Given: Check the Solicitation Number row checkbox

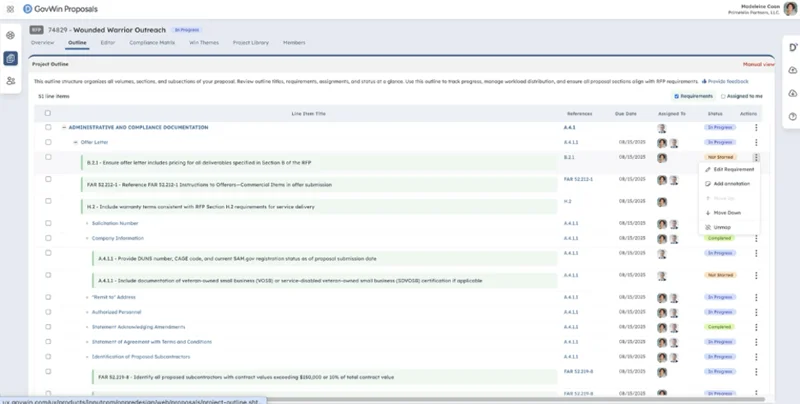Looking at the screenshot, I should tap(48, 223).
